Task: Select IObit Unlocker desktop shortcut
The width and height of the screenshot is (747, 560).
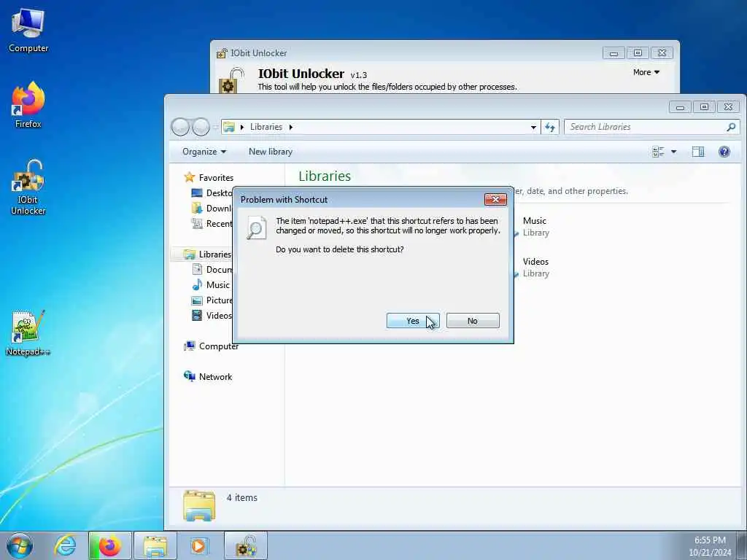Action: tap(28, 187)
